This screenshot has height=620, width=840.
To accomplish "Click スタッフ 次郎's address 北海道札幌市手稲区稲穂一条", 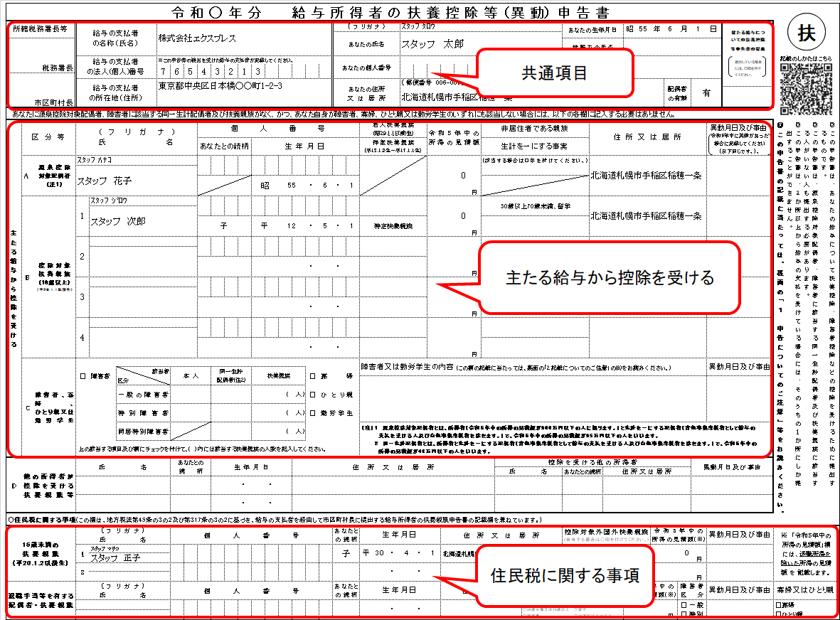I will click(x=646, y=216).
